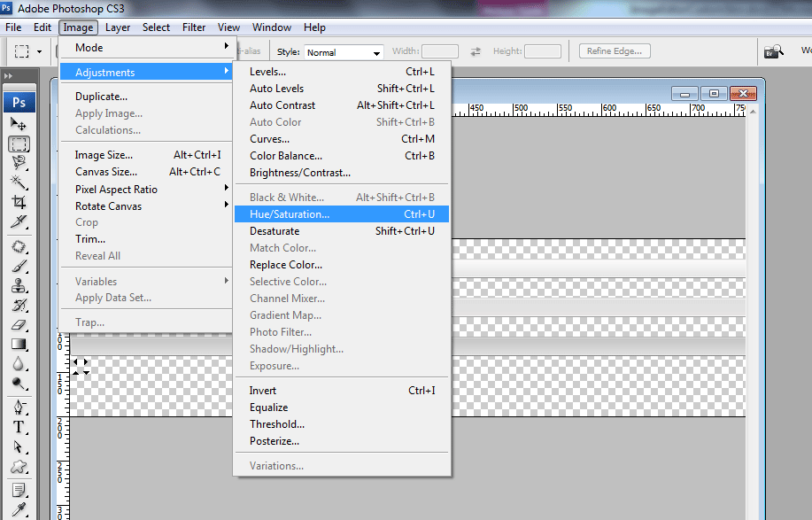Click the Height input field
Viewport: 812px width, 520px height.
click(x=543, y=51)
